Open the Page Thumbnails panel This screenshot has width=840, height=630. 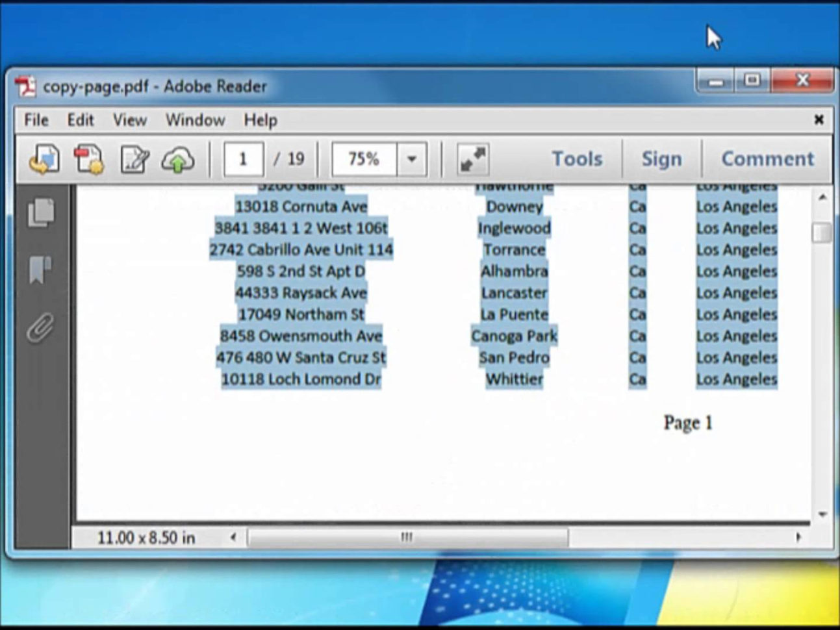tap(41, 213)
